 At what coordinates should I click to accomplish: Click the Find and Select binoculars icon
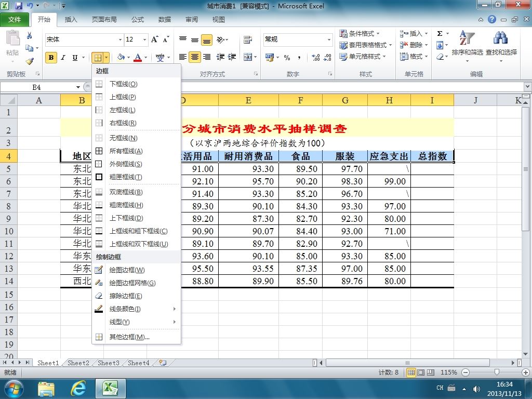coord(500,37)
